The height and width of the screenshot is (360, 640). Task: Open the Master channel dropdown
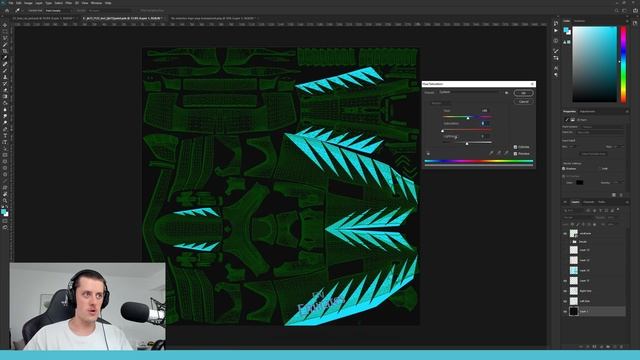tap(442, 103)
